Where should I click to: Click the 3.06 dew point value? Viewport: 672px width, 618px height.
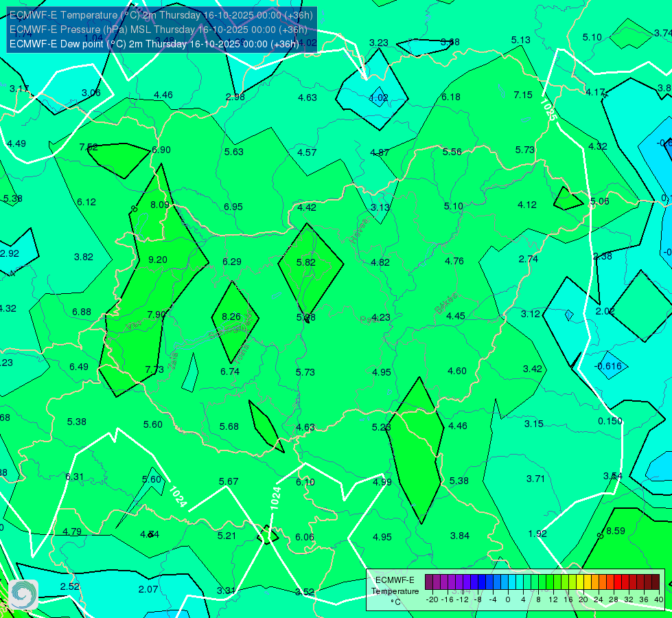pyautogui.click(x=91, y=93)
